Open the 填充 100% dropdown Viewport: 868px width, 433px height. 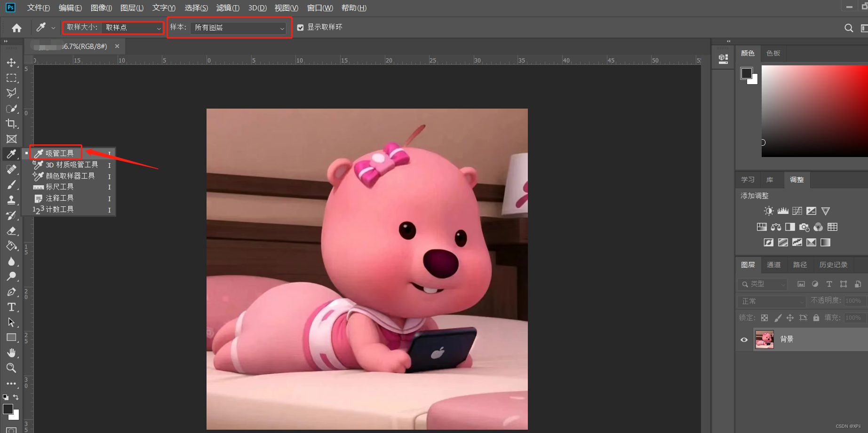point(854,318)
